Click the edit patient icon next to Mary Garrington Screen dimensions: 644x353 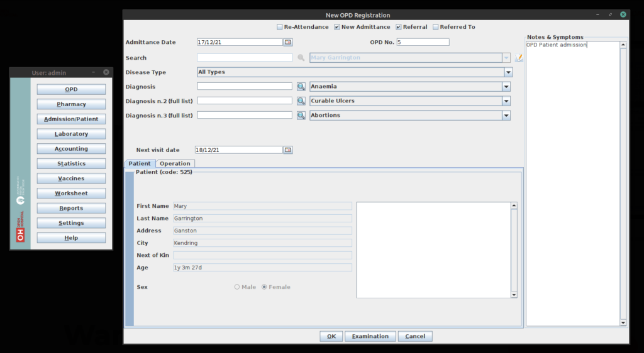tap(519, 58)
